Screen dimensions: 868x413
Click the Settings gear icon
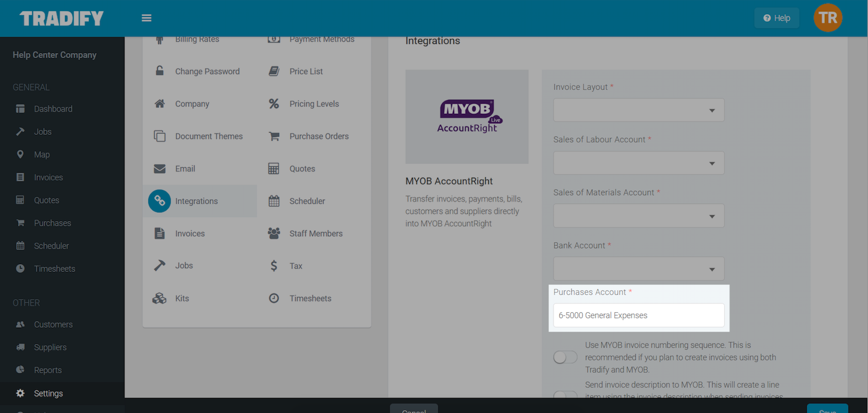pyautogui.click(x=20, y=393)
